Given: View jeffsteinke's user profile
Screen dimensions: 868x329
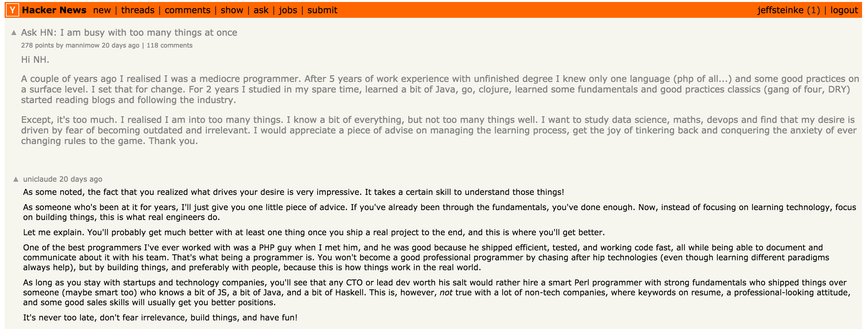Looking at the screenshot, I should coord(780,10).
